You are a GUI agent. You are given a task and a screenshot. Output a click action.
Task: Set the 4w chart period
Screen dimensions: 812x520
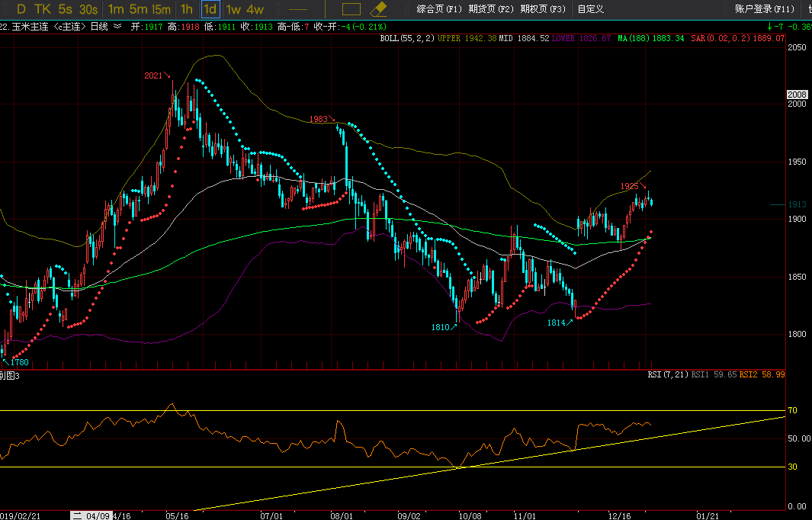pyautogui.click(x=255, y=9)
